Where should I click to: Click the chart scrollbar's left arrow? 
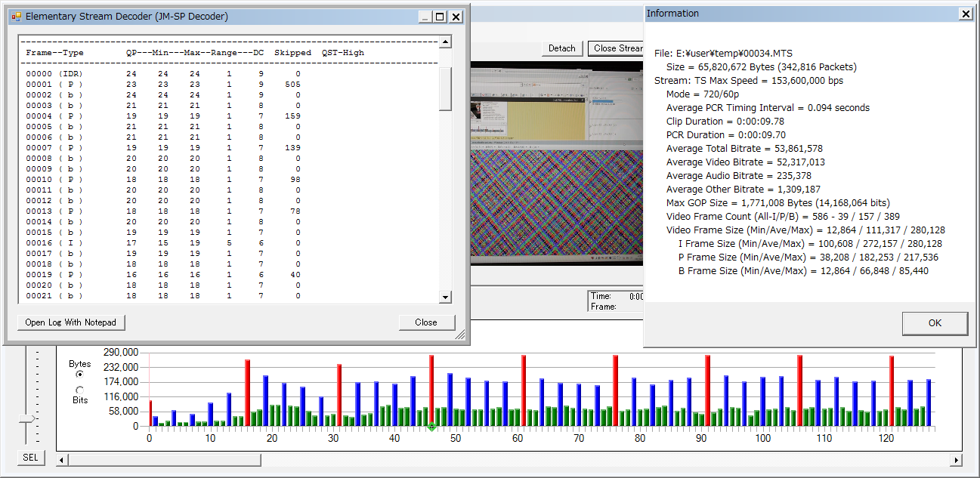63,459
